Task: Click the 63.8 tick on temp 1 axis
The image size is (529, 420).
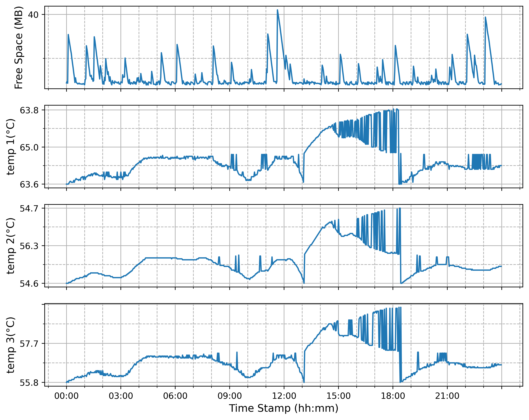Action: (x=29, y=110)
